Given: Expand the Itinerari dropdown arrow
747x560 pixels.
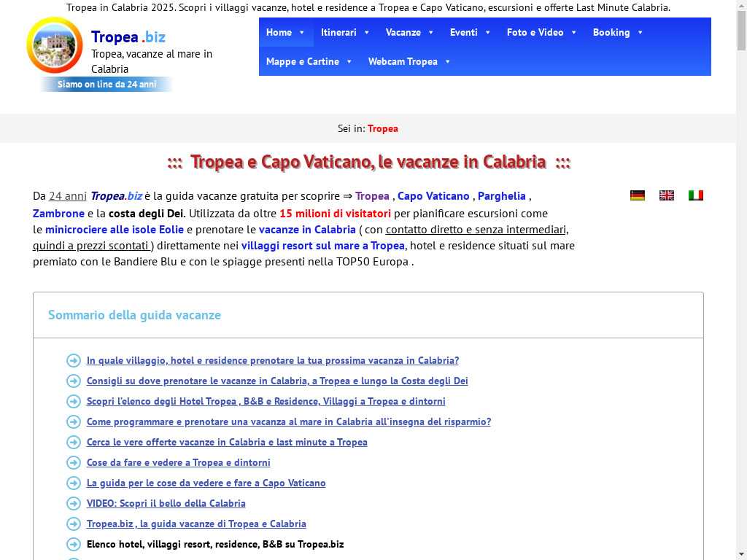Looking at the screenshot, I should point(367,32).
